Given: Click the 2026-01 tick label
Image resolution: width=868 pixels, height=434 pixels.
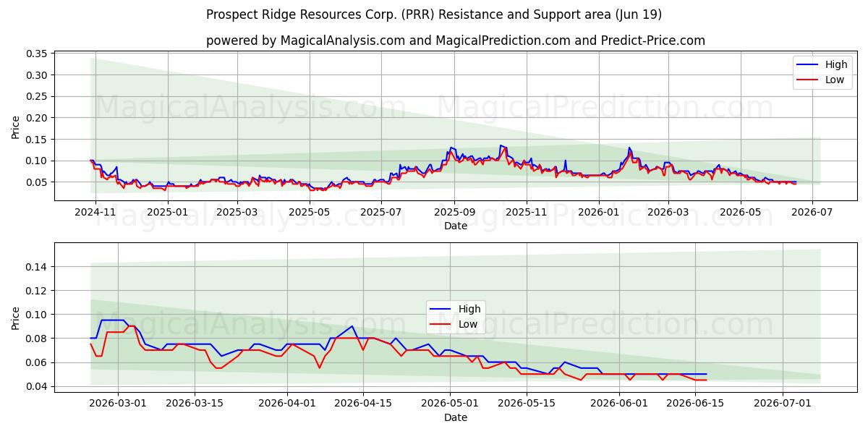Looking at the screenshot, I should (598, 212).
